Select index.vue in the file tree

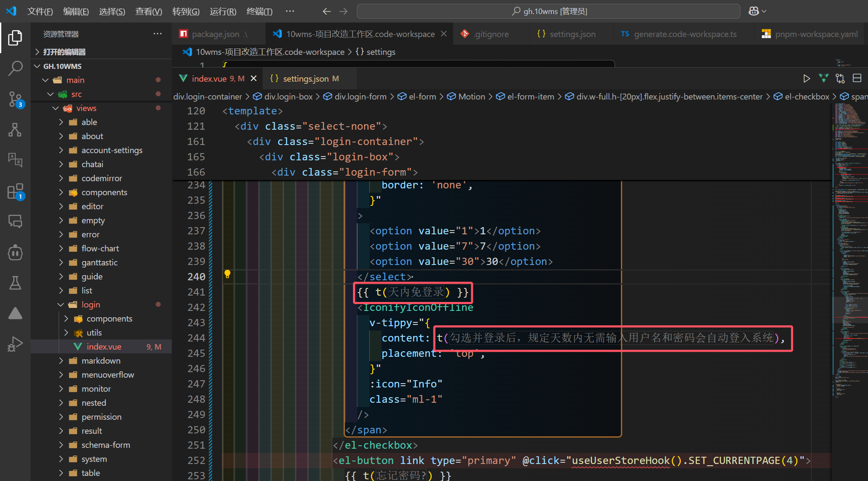pos(101,347)
